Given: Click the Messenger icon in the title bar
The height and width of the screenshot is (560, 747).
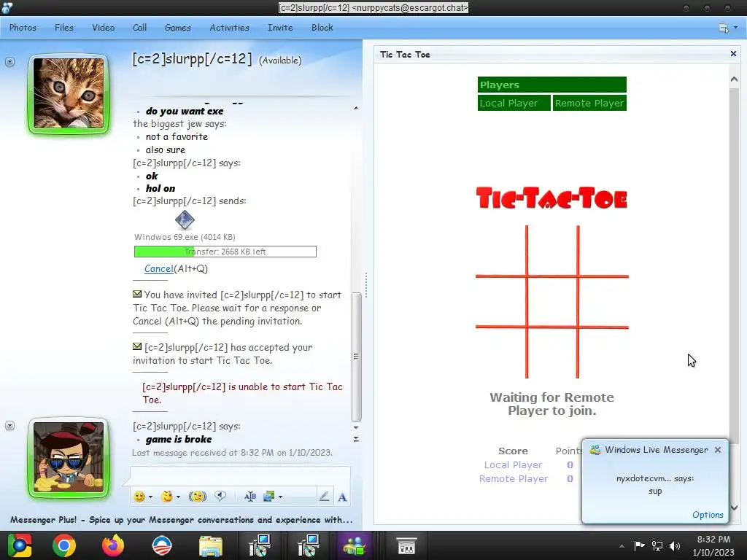Looking at the screenshot, I should (7, 7).
